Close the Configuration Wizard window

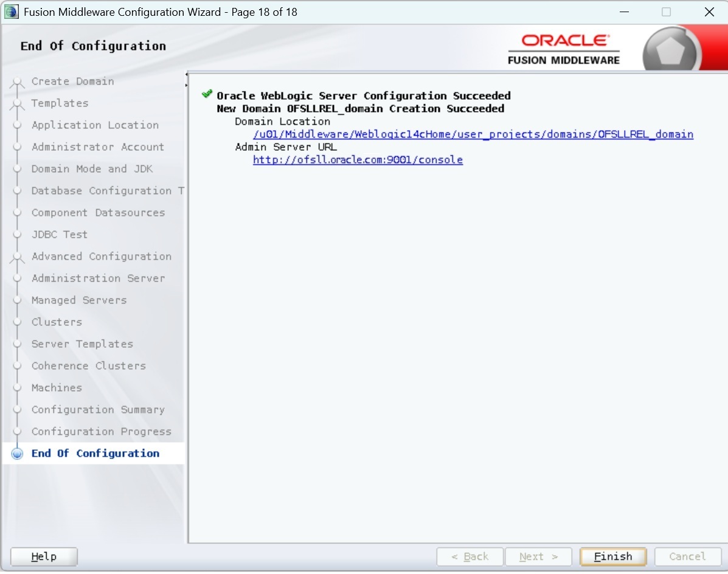(x=709, y=12)
